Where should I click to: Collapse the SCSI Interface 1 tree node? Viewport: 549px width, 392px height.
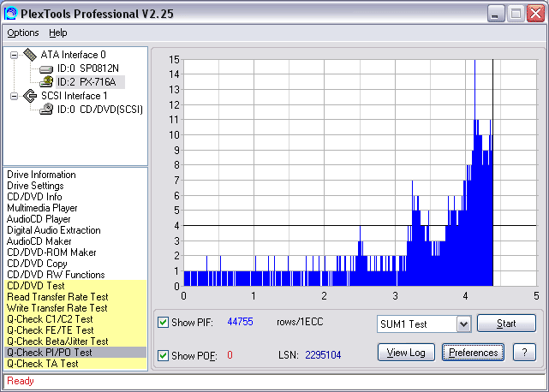click(14, 96)
